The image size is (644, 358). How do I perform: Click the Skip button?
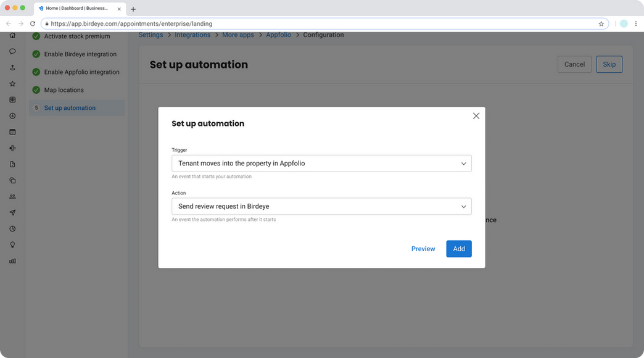tap(609, 64)
